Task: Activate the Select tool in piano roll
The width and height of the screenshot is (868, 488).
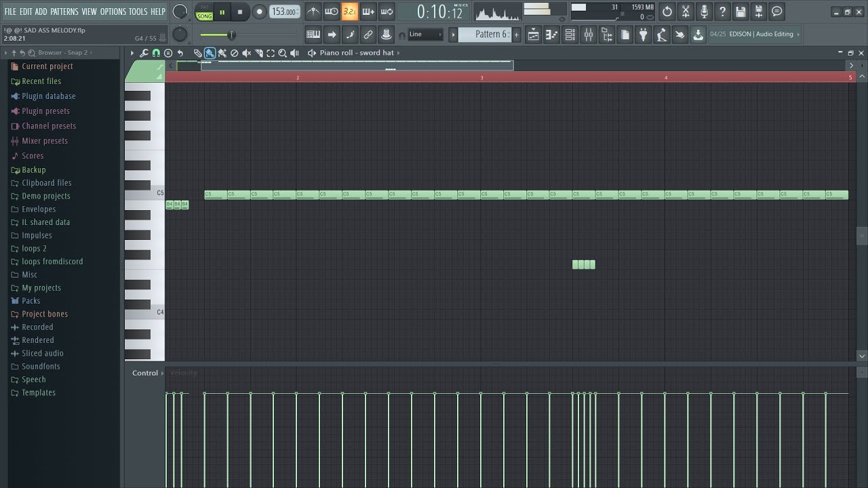Action: coord(271,53)
